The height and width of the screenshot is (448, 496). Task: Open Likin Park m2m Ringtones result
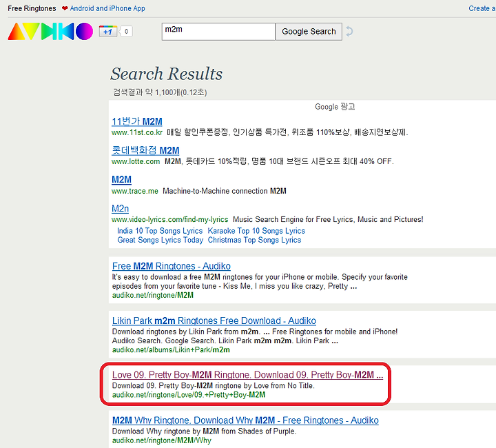(214, 320)
